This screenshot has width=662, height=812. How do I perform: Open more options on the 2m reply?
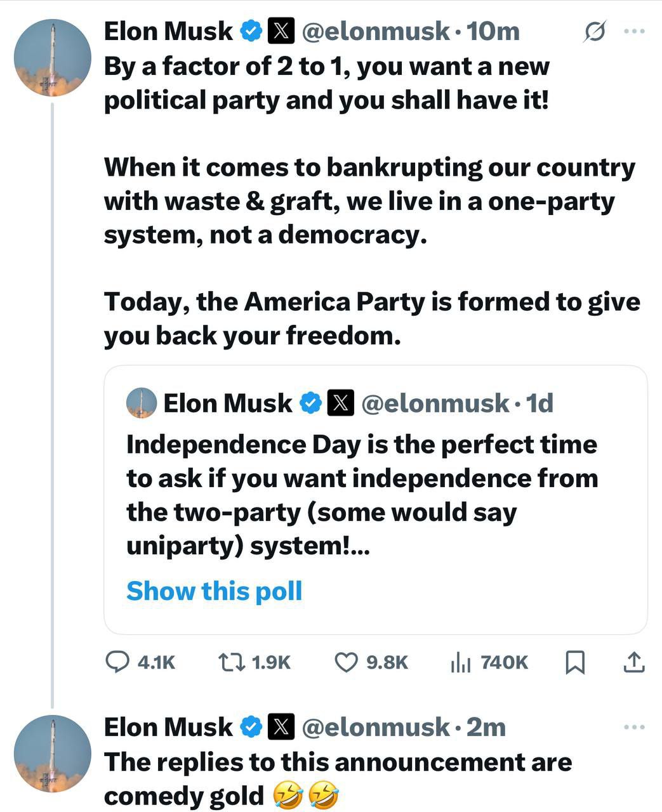[x=634, y=727]
